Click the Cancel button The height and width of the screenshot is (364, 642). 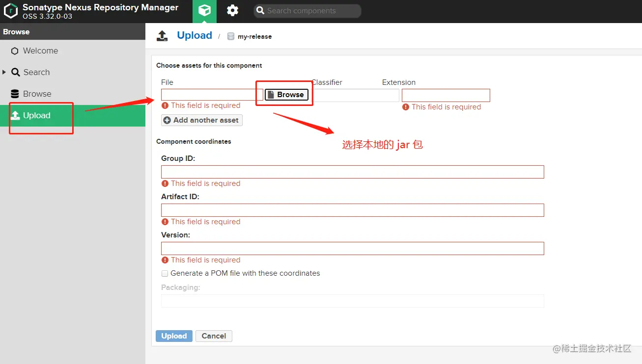click(x=214, y=336)
